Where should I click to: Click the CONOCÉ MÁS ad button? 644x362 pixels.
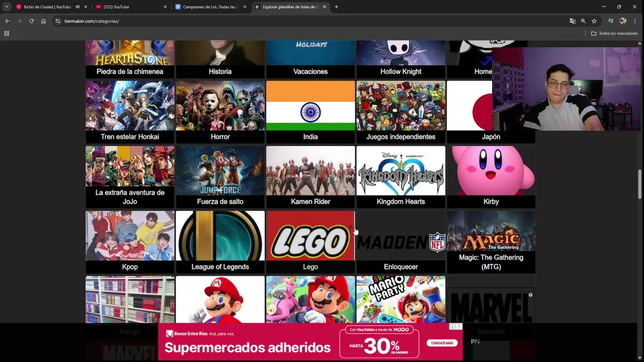442,343
